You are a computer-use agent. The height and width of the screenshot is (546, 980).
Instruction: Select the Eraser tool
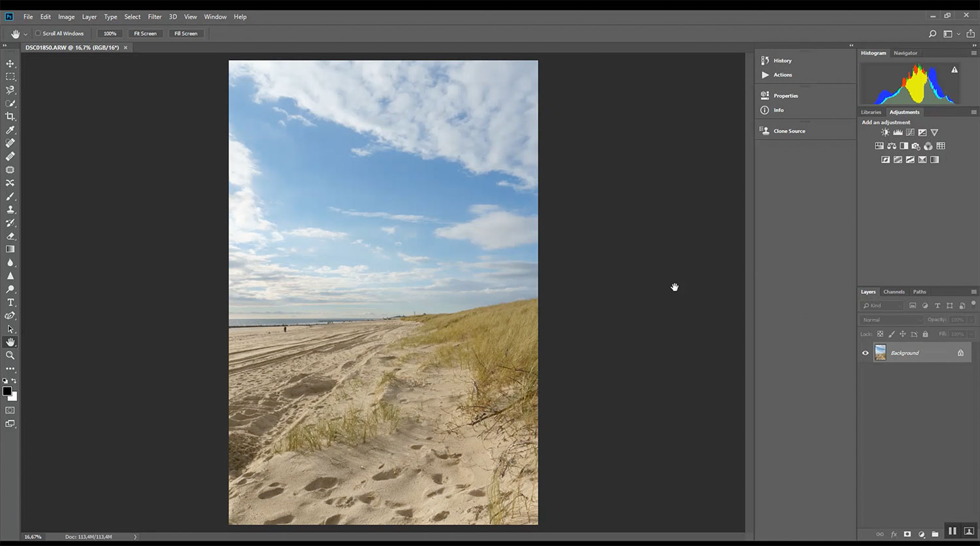pyautogui.click(x=10, y=236)
